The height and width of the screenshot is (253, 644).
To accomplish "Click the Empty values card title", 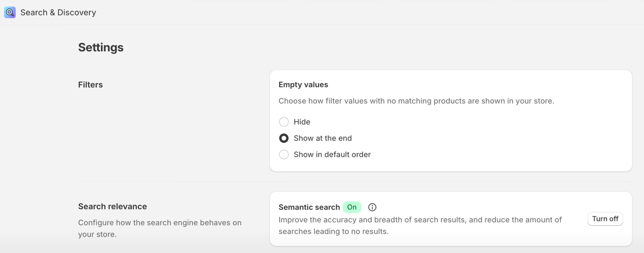I will (303, 85).
